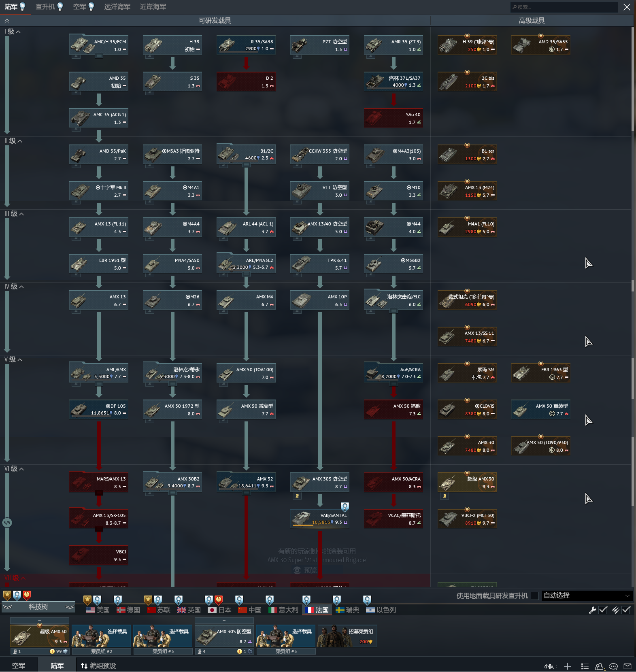This screenshot has width=636, height=672.
Task: Close the research tree window
Action: tap(627, 7)
